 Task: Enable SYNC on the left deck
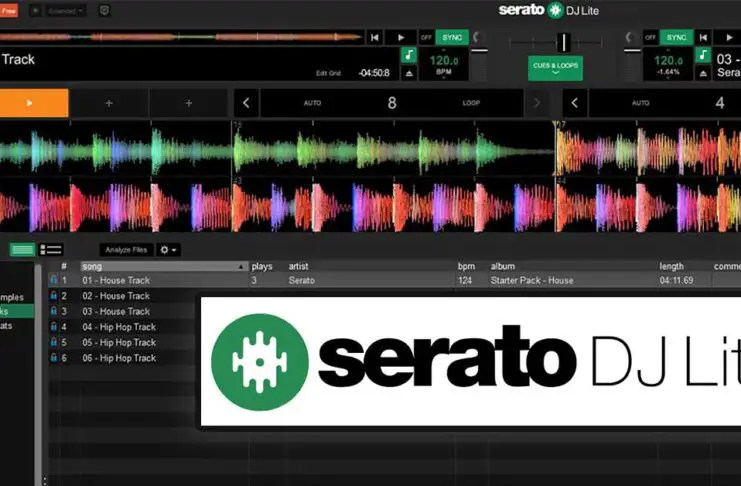[x=452, y=37]
